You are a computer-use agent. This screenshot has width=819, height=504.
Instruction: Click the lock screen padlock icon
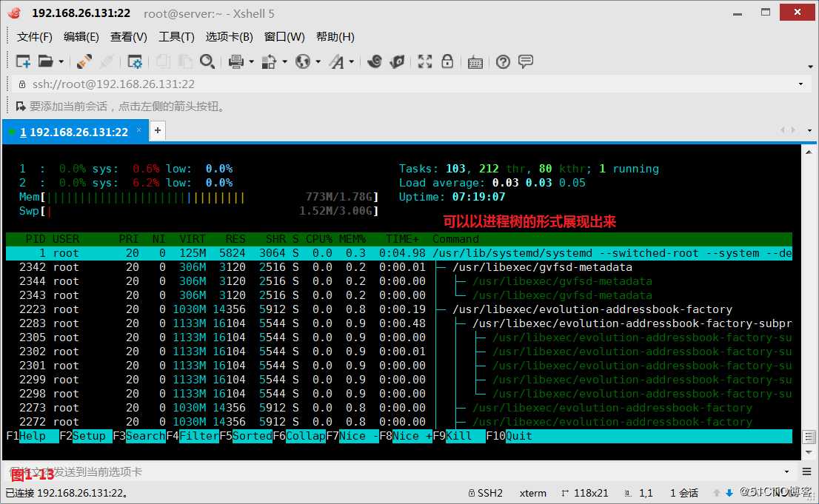447,61
